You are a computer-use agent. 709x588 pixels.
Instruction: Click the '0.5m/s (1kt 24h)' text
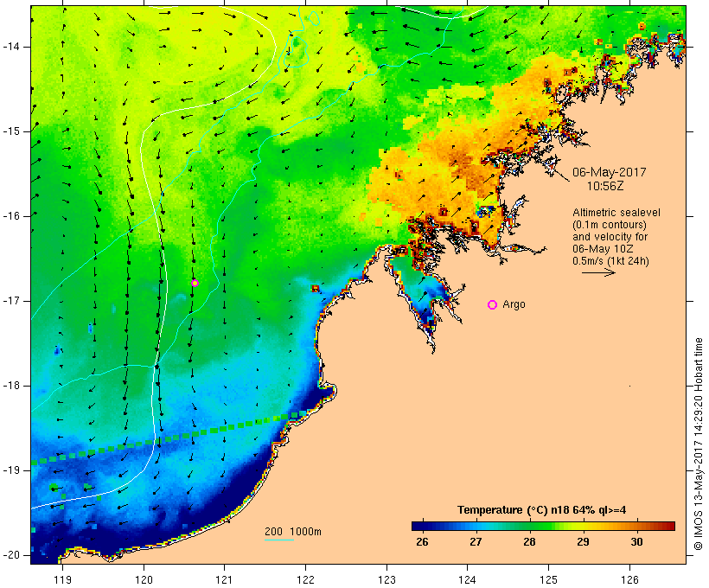[x=610, y=261]
